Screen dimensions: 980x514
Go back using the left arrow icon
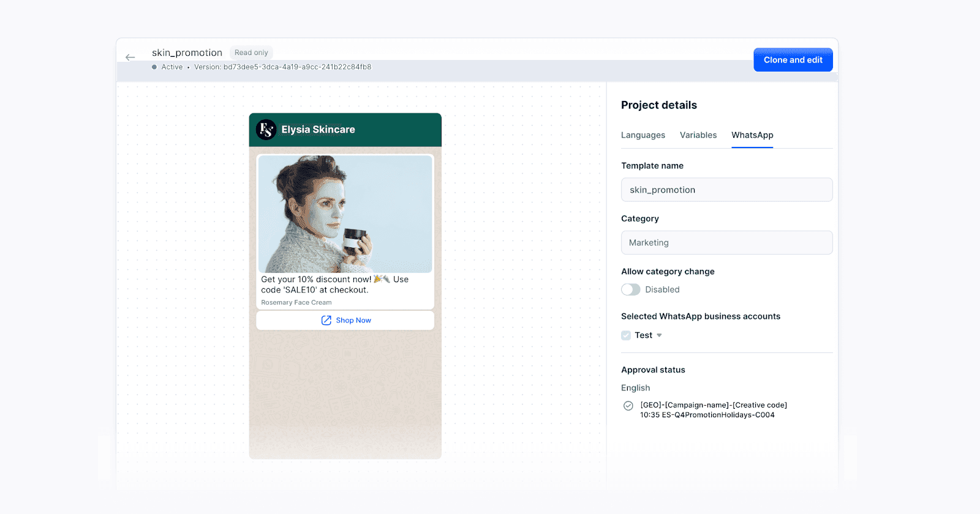click(130, 58)
